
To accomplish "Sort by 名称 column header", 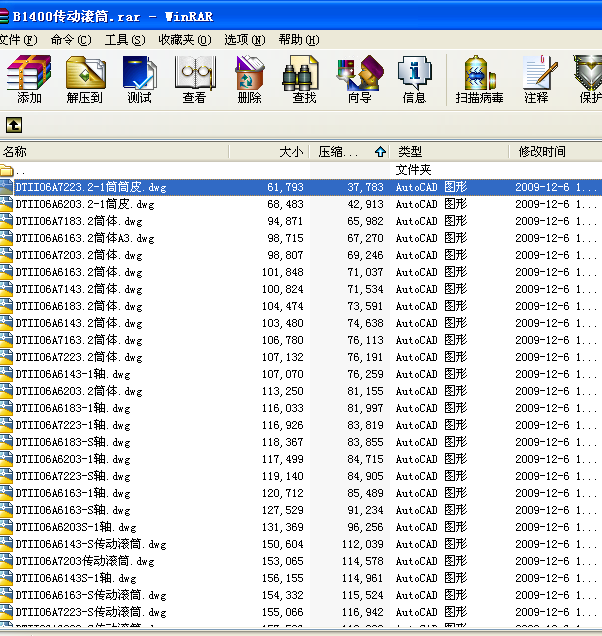I will click(114, 152).
